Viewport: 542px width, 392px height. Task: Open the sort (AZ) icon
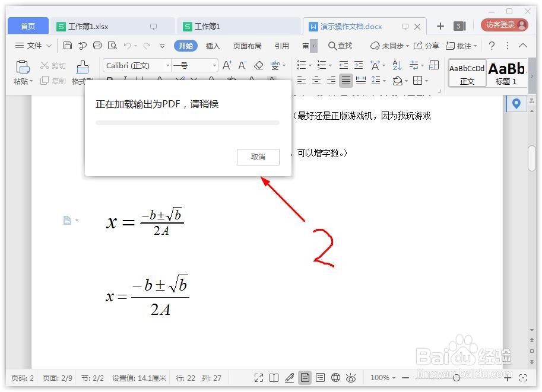[395, 65]
